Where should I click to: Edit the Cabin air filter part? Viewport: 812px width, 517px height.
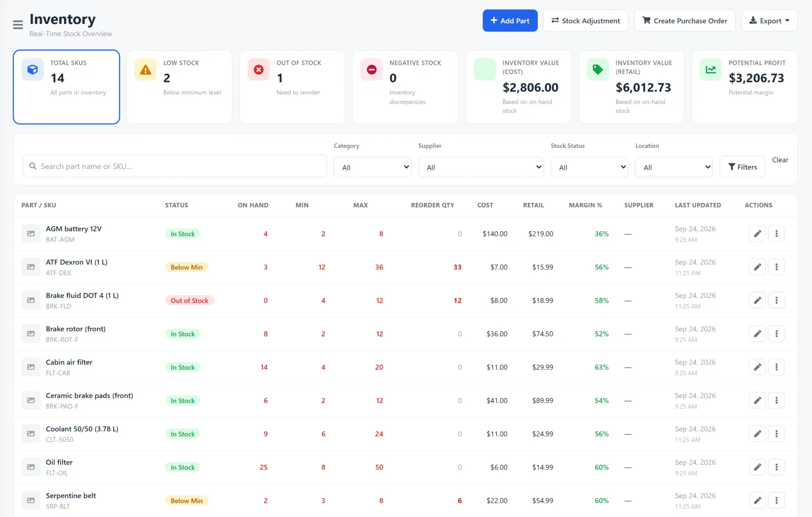click(757, 367)
